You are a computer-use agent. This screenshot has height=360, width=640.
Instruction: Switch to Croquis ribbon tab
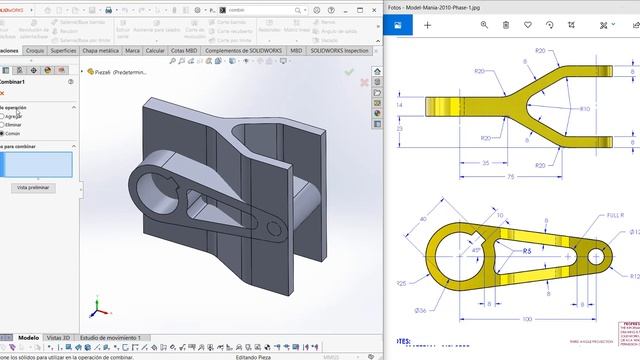[x=35, y=51]
